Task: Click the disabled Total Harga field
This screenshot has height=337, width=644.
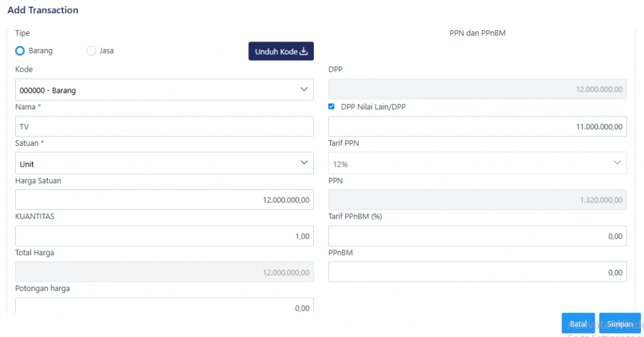Action: tap(164, 272)
